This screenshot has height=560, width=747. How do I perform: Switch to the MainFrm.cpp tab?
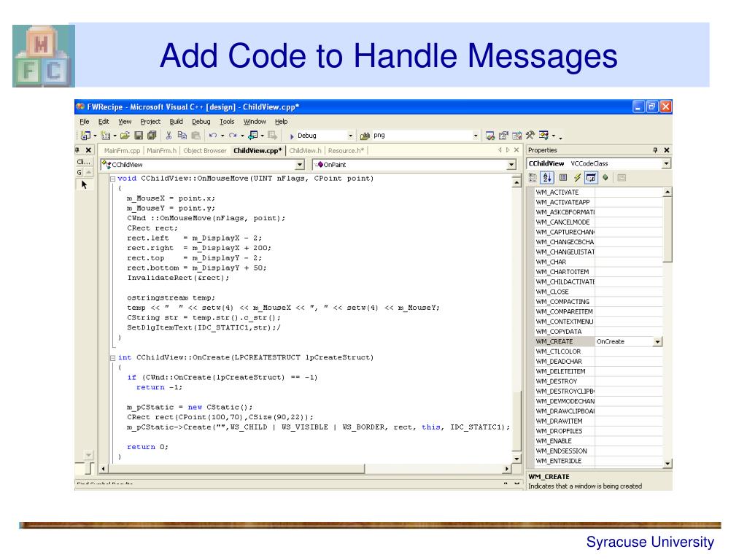122,151
